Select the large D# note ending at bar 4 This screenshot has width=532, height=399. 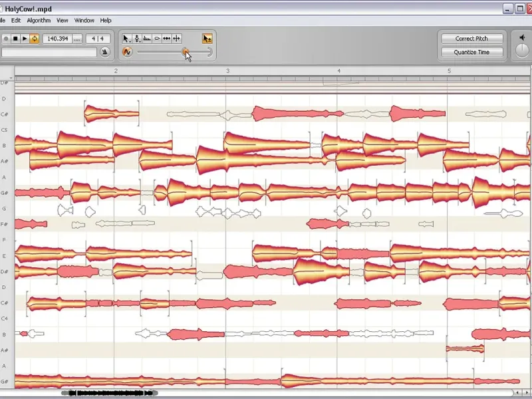[x=321, y=272]
